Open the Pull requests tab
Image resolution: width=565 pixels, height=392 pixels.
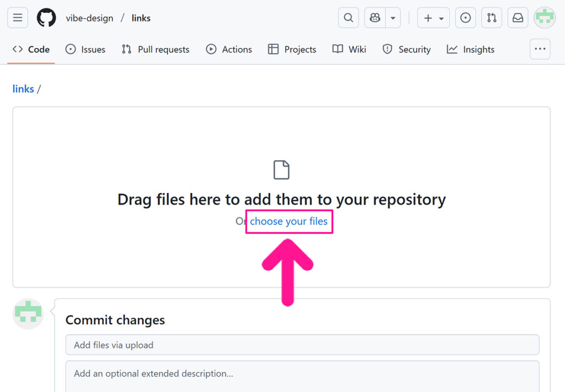[156, 50]
